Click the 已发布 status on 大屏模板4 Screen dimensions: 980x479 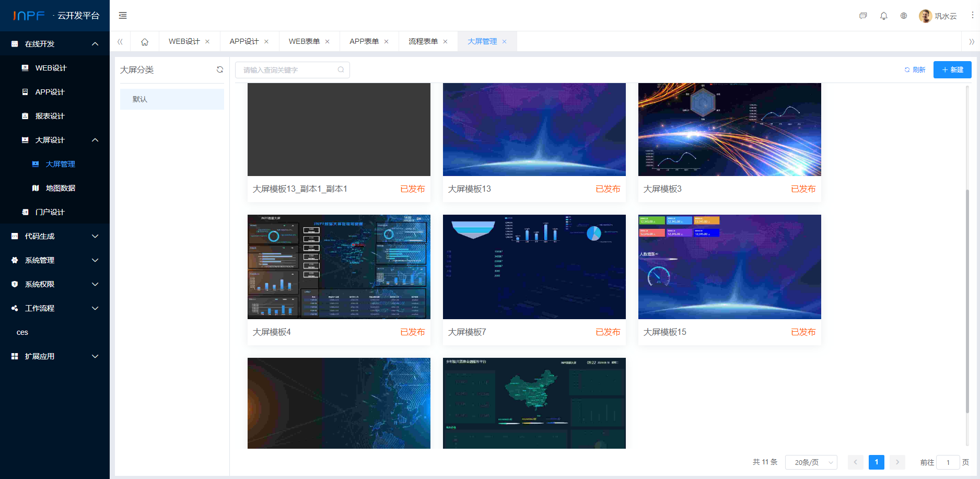pos(413,332)
